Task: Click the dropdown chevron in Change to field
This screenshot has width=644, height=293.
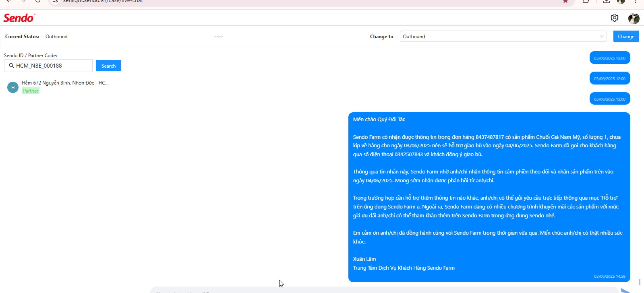Action: pyautogui.click(x=602, y=36)
